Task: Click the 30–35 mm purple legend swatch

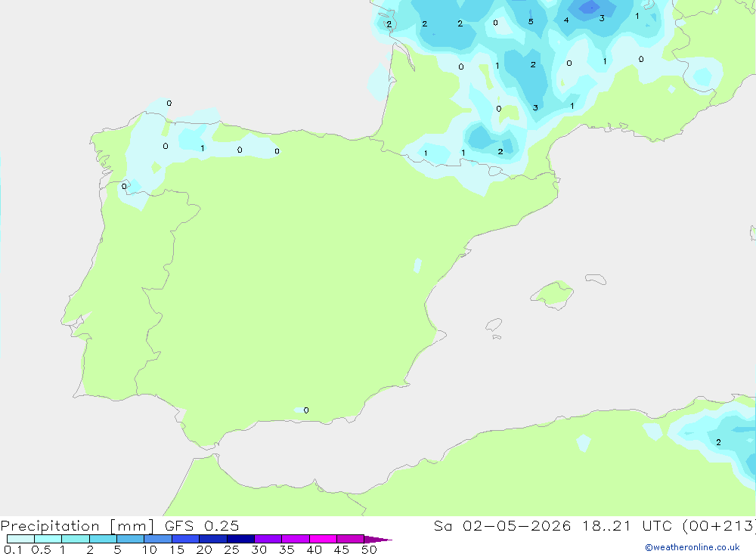Action: [268, 539]
